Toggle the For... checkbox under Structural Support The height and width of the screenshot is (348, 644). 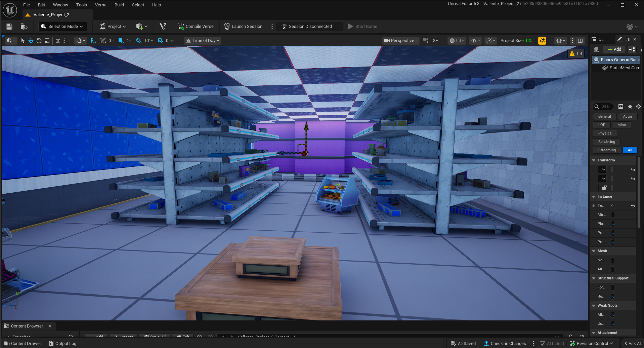point(612,287)
